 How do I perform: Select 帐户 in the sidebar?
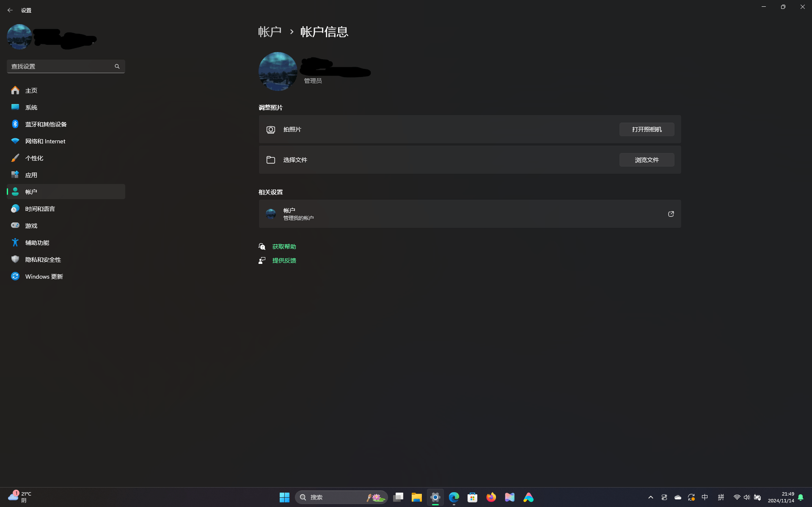66,192
